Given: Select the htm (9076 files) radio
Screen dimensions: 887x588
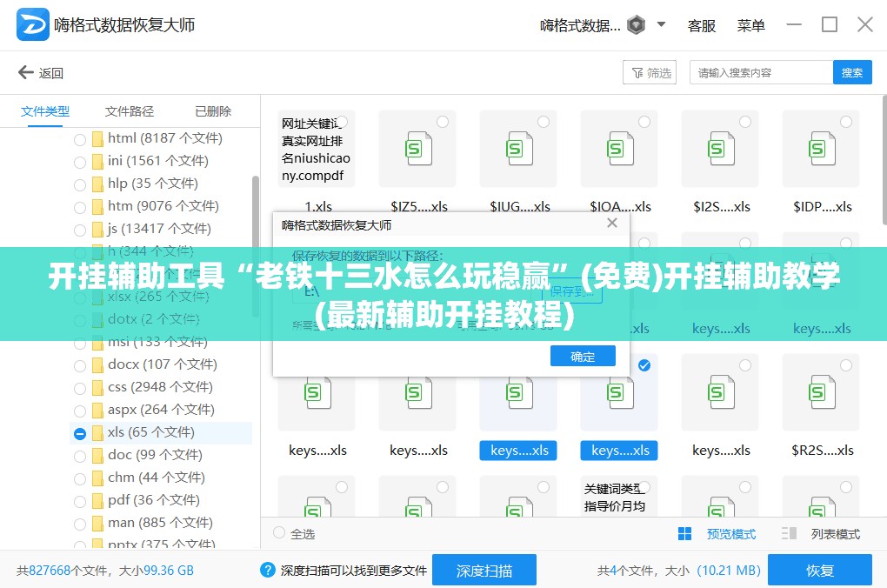Looking at the screenshot, I should [80, 208].
